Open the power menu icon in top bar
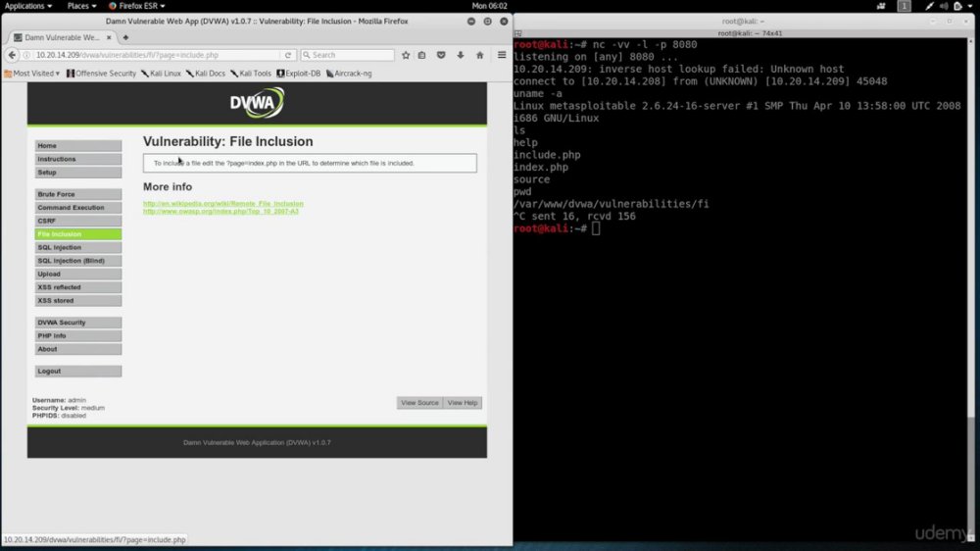980x551 pixels. (x=960, y=6)
